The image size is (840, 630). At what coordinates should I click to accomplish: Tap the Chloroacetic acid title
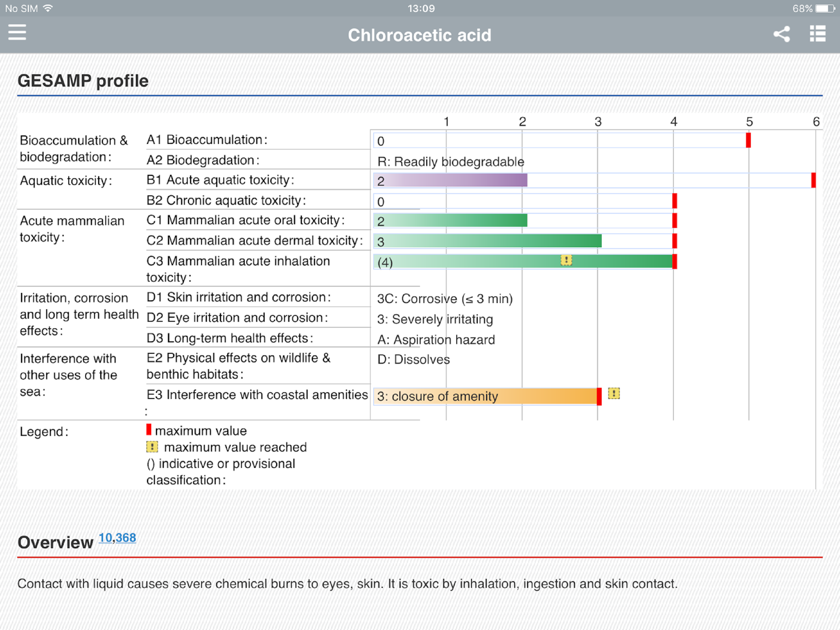[420, 35]
